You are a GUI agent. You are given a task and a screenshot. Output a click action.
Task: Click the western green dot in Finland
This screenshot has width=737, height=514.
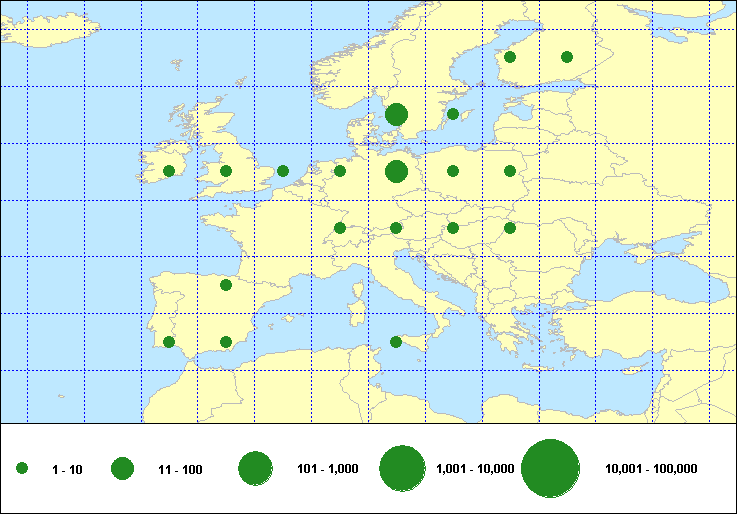pyautogui.click(x=510, y=57)
